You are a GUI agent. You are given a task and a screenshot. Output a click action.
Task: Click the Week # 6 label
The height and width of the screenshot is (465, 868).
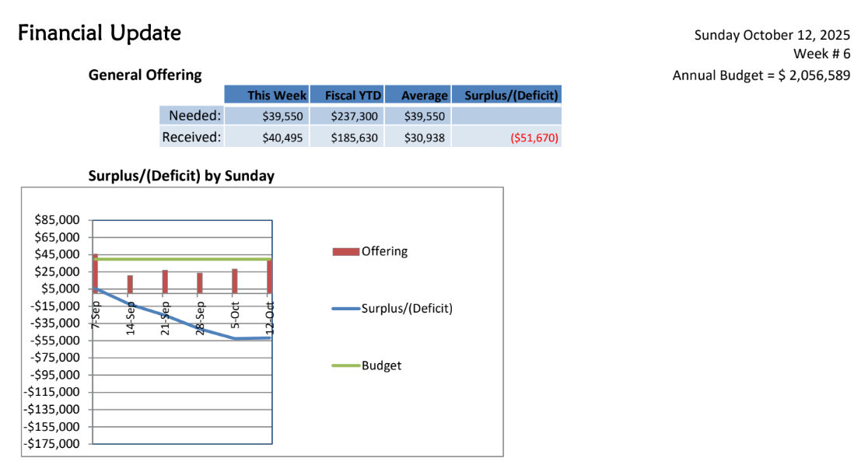[x=821, y=54]
